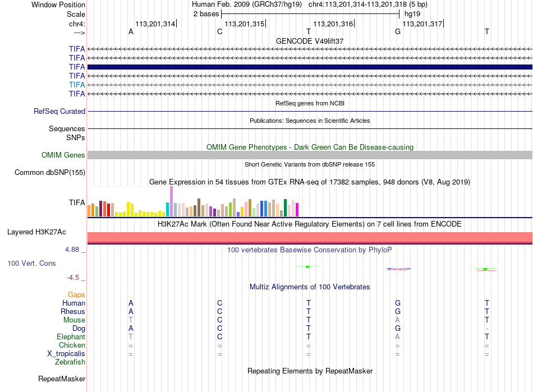Click base 'C' in the reference sequence row
This screenshot has height=392, width=533.
click(219, 31)
